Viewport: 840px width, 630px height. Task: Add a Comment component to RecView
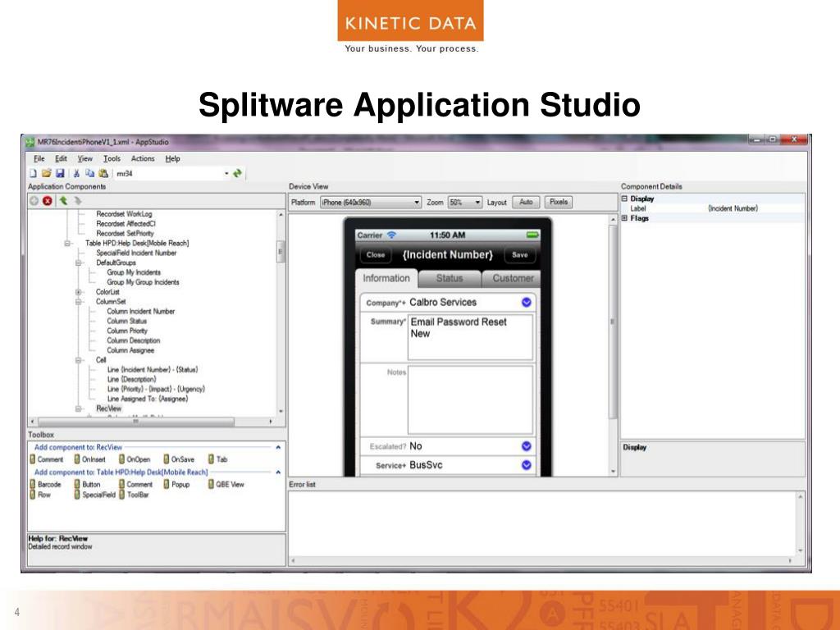(x=47, y=459)
